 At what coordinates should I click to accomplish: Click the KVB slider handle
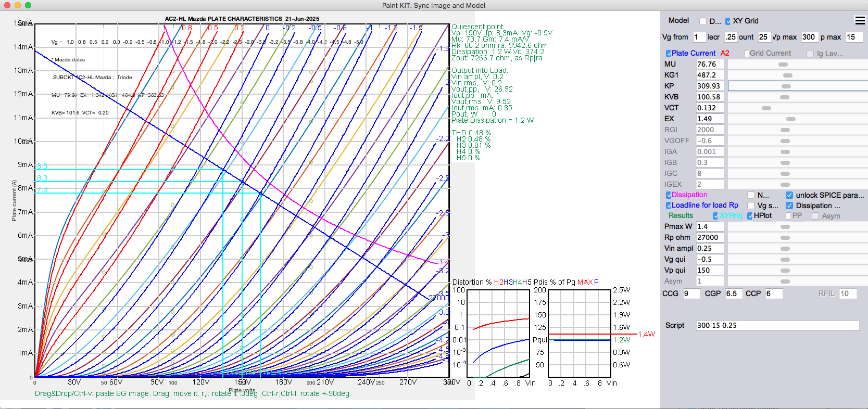[785, 97]
